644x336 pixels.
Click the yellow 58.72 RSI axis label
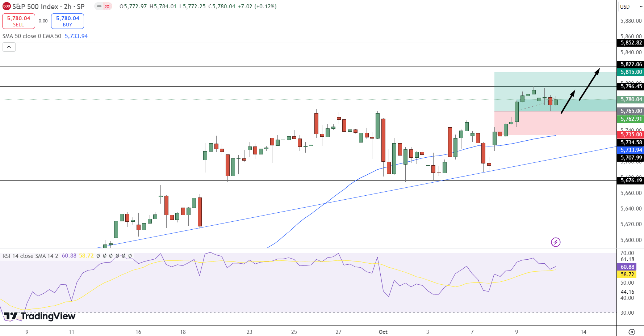[627, 275]
